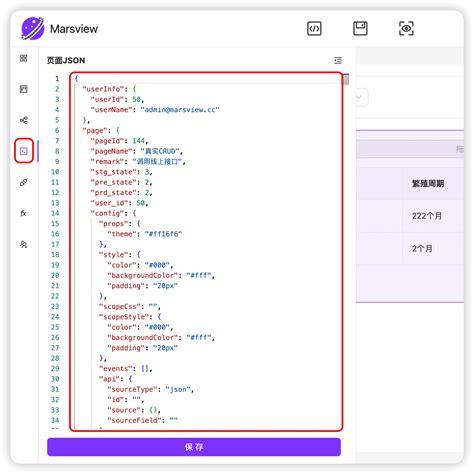
Task: Select the page JSON code icon in sidebar
Action: (23, 151)
